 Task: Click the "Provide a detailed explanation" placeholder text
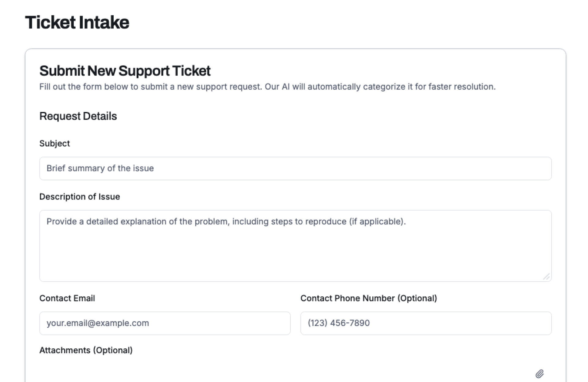coord(226,221)
